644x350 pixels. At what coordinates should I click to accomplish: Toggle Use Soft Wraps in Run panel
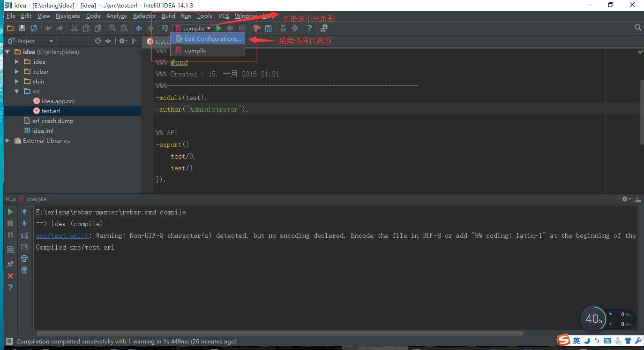click(x=24, y=235)
